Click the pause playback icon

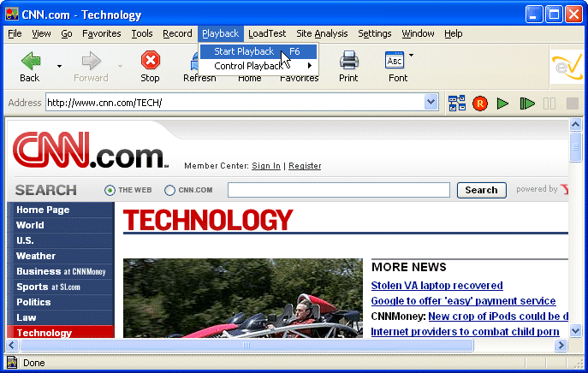[x=549, y=104]
